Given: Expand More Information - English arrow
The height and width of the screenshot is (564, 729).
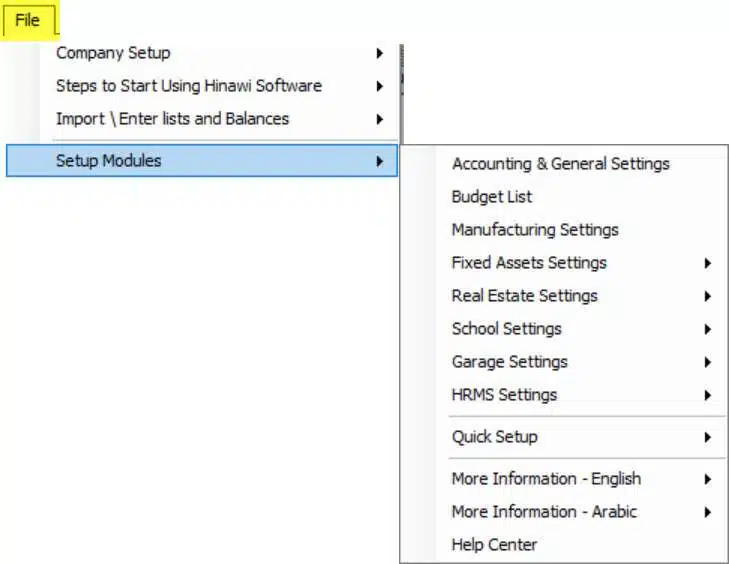Looking at the screenshot, I should pos(707,479).
